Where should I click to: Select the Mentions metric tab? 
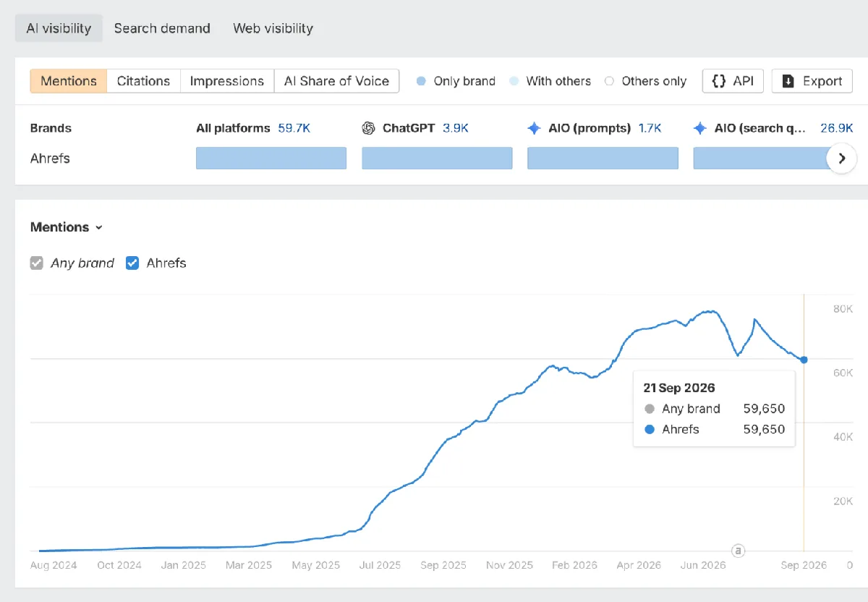pyautogui.click(x=69, y=81)
